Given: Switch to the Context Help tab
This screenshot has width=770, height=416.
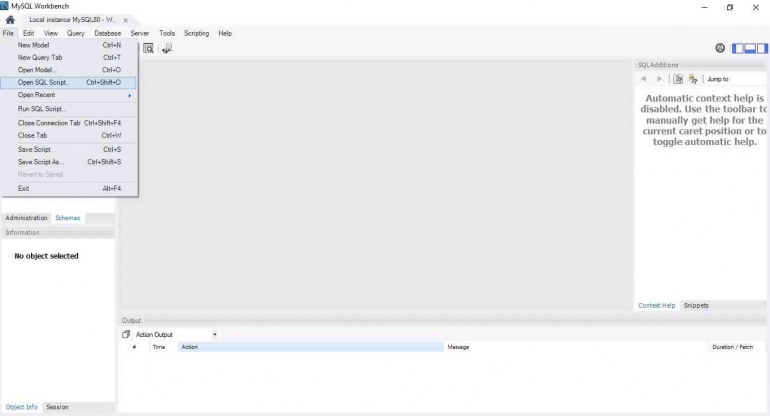Looking at the screenshot, I should [657, 305].
